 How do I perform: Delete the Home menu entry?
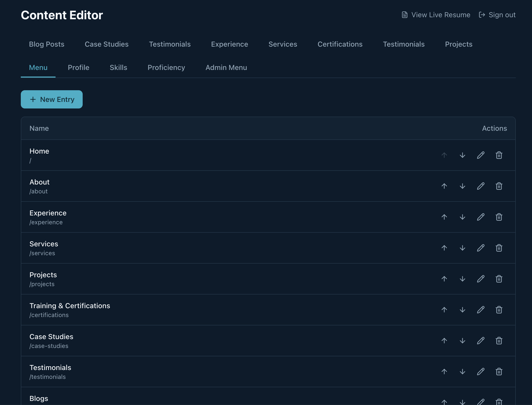pyautogui.click(x=499, y=155)
